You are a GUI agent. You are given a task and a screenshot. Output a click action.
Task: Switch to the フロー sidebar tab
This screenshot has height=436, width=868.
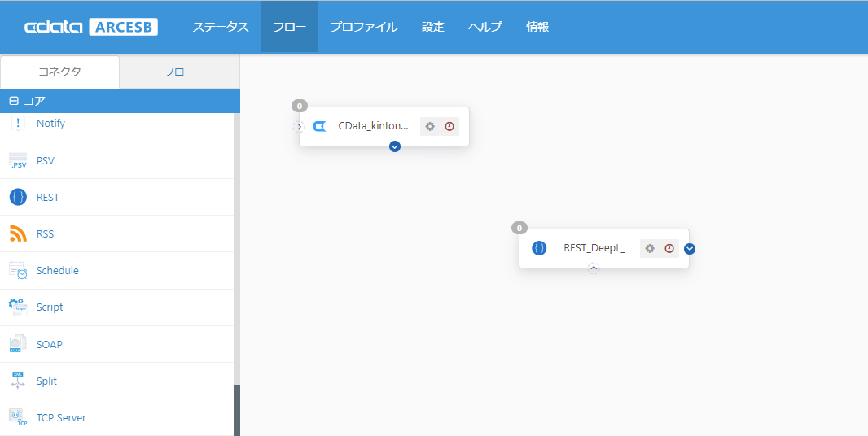179,72
